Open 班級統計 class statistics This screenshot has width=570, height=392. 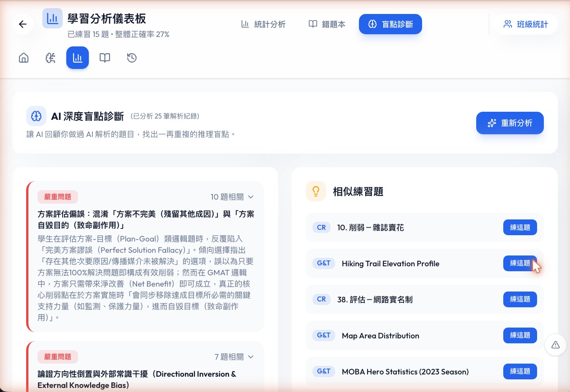coord(526,24)
